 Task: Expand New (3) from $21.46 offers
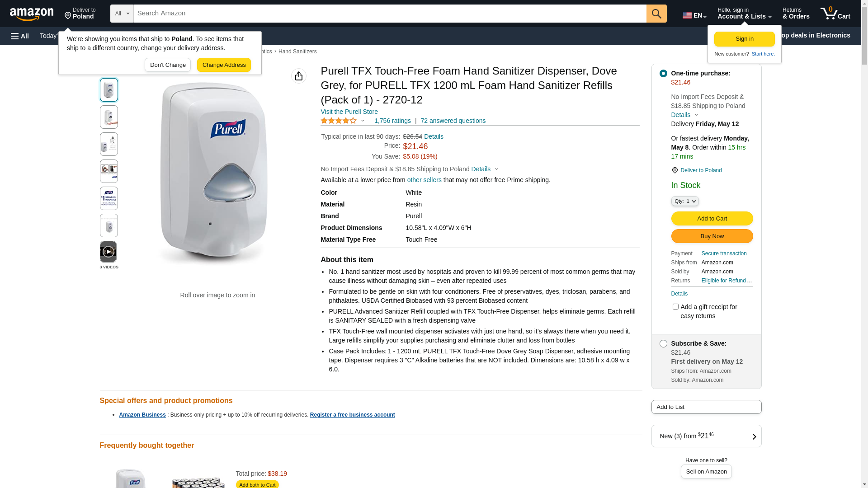(706, 436)
